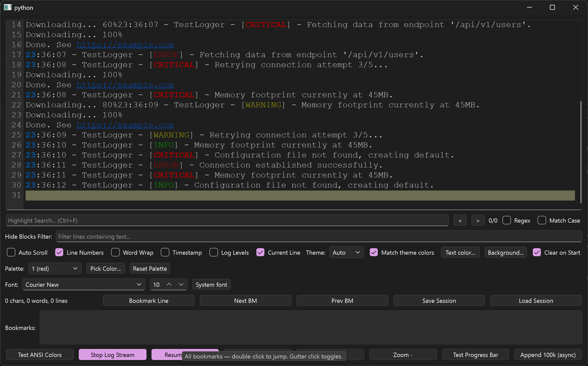Open https://example.com link on line 20

tap(125, 85)
